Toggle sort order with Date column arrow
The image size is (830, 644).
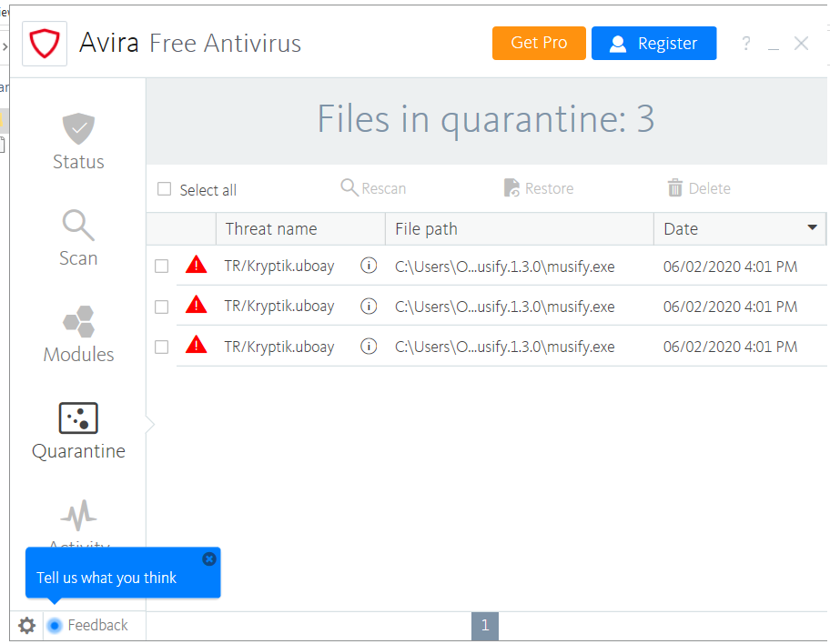[812, 228]
